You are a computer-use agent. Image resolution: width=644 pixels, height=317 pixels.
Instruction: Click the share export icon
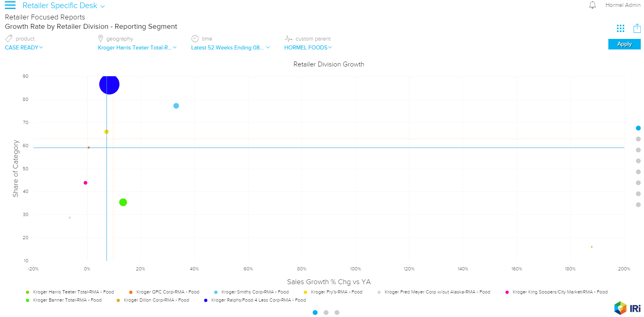click(x=637, y=28)
